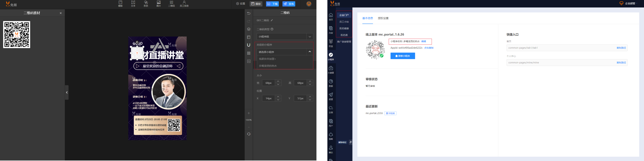644x161 pixels.
Task: Select the 文本 text tool
Action: [133, 4]
